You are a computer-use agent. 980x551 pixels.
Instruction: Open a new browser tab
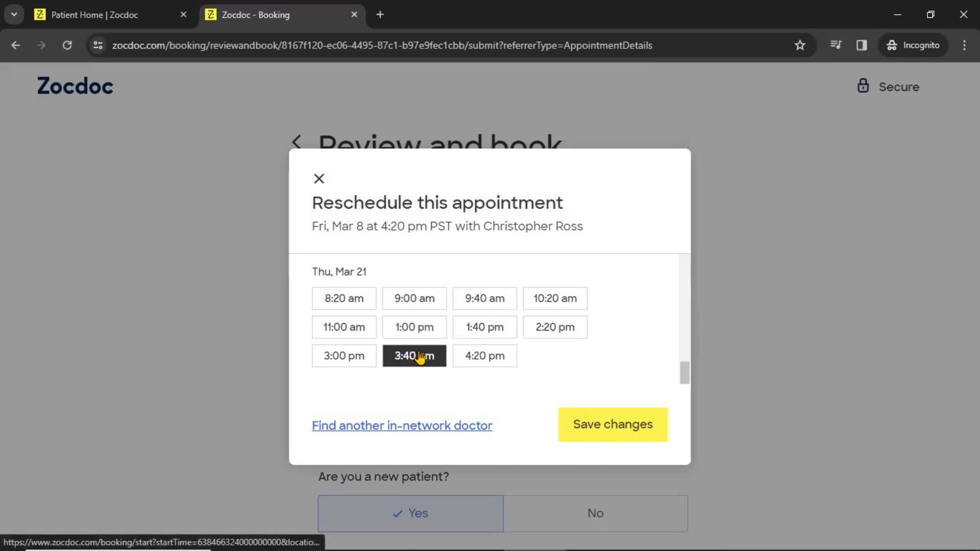[380, 15]
